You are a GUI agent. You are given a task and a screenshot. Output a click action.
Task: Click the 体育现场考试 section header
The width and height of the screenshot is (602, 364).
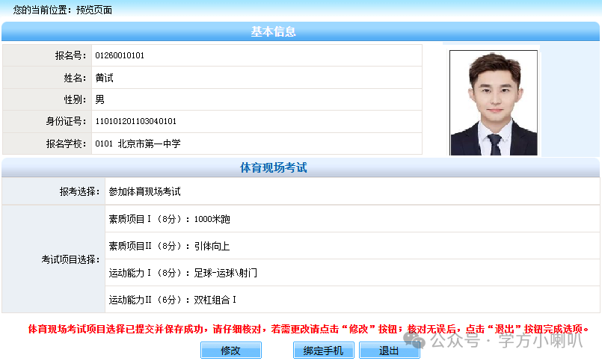[274, 167]
